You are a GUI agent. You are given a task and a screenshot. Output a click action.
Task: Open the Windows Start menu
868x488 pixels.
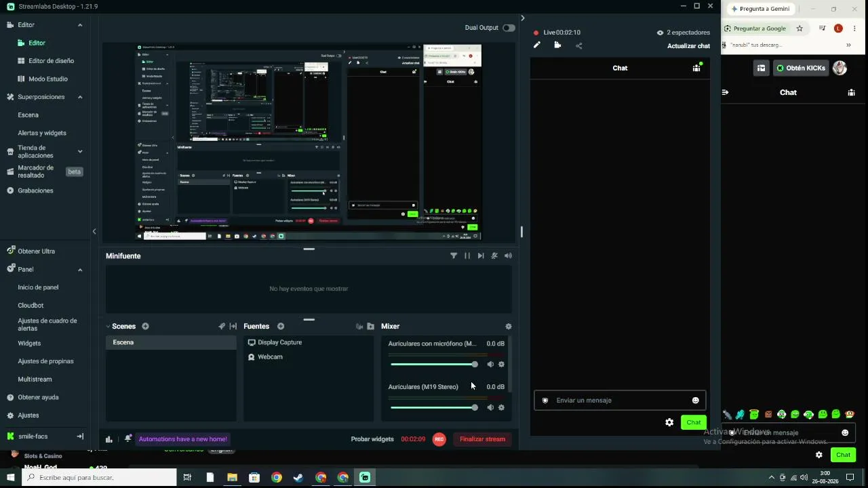10,478
